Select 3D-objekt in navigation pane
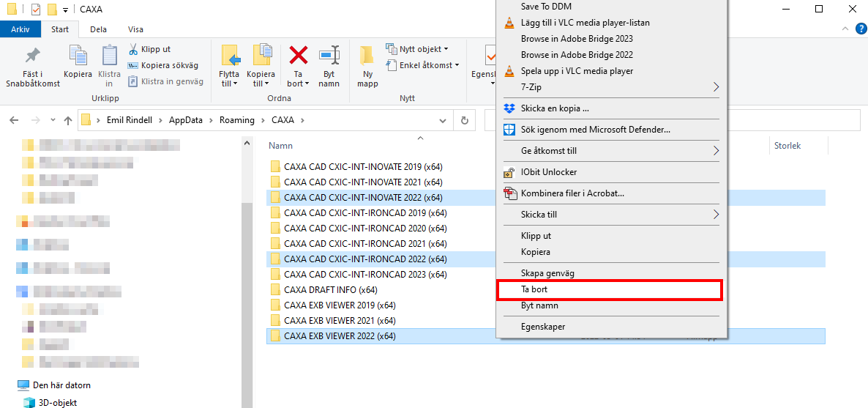 click(50, 402)
